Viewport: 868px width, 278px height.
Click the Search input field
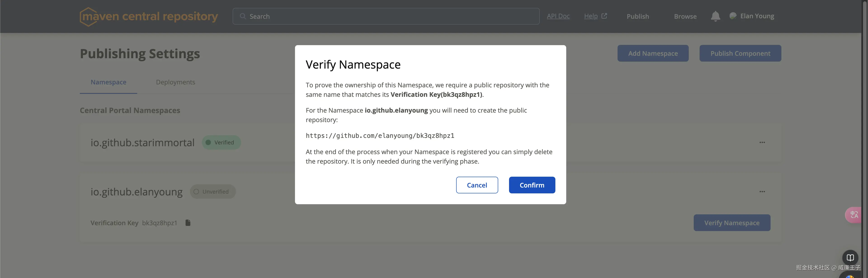point(386,16)
